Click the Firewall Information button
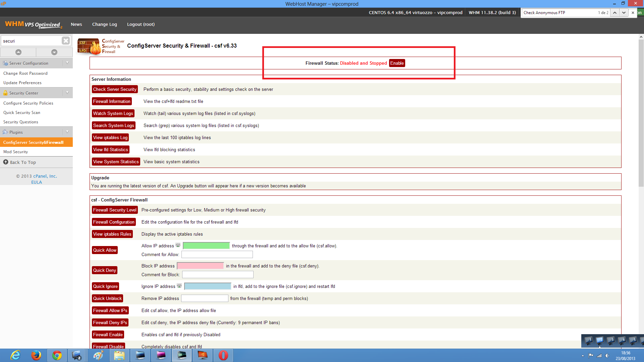Viewport: 644px width, 362px height. coord(112,101)
